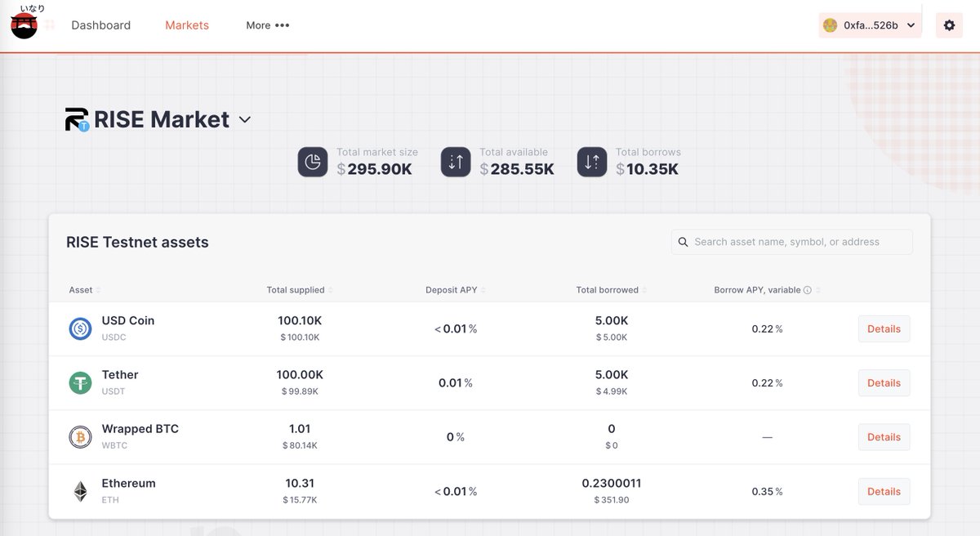Click the 0.01% Tether deposit APY

pyautogui.click(x=456, y=382)
